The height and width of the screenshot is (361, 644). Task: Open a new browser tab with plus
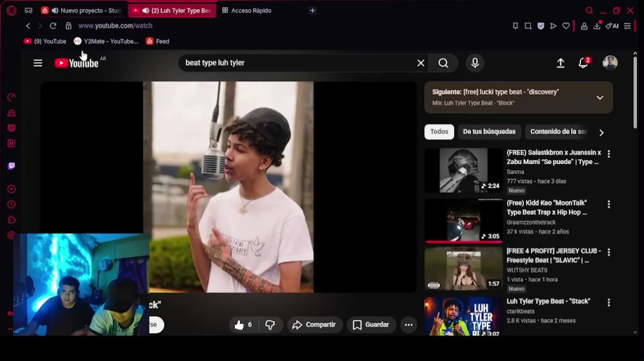tap(312, 11)
